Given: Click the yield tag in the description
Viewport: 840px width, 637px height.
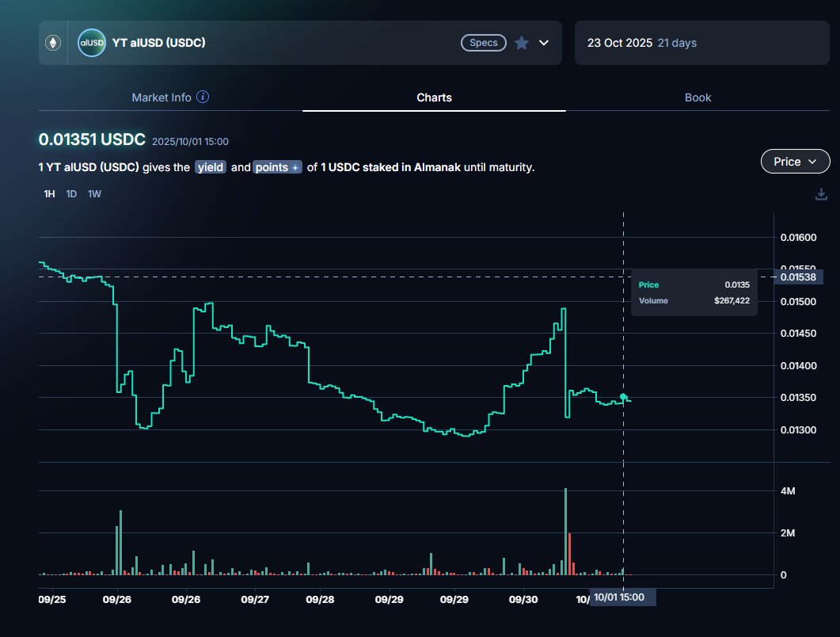Looking at the screenshot, I should click(211, 168).
